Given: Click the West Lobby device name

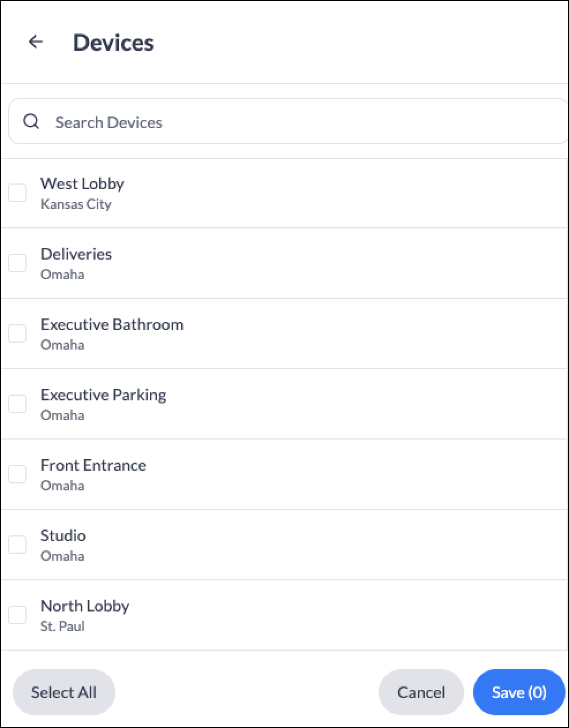Looking at the screenshot, I should (83, 183).
